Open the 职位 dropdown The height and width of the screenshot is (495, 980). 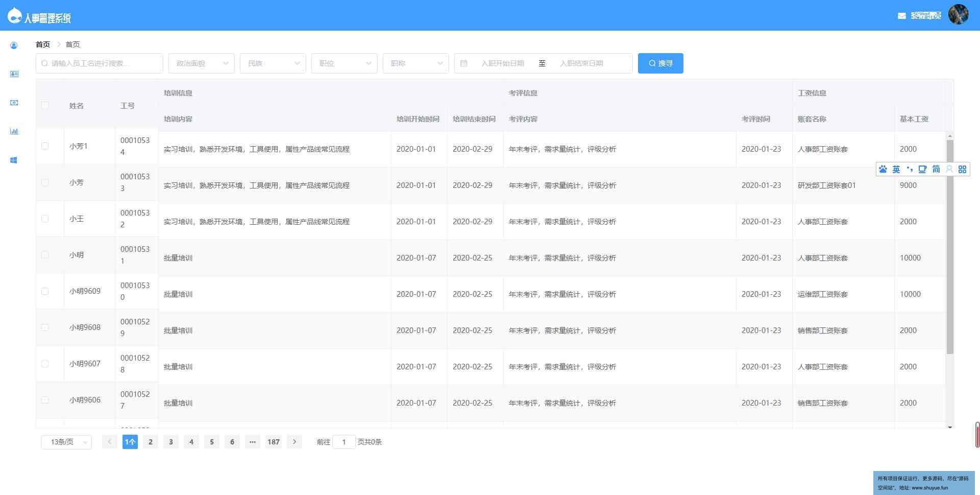click(345, 63)
